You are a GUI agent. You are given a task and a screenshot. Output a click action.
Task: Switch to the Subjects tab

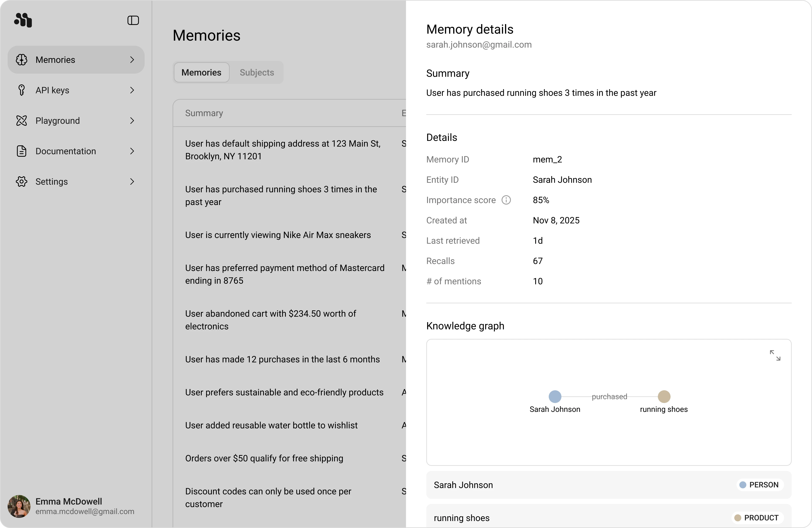(x=256, y=72)
